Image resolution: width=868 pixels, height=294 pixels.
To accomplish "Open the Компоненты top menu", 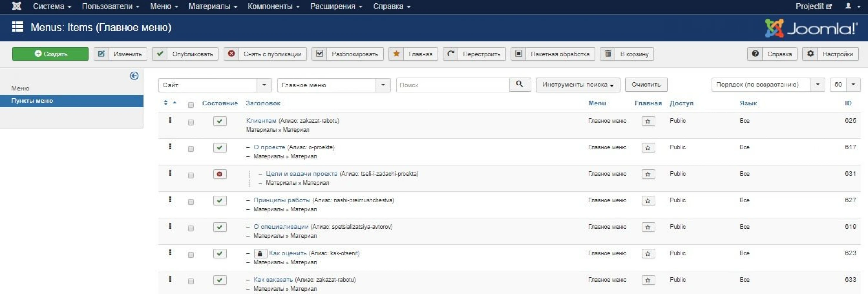I will pyautogui.click(x=274, y=6).
